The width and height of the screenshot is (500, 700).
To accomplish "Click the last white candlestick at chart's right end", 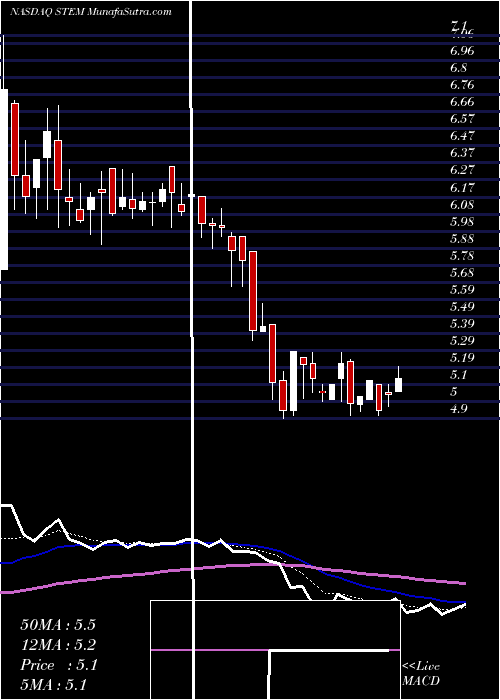I will coord(399,385).
